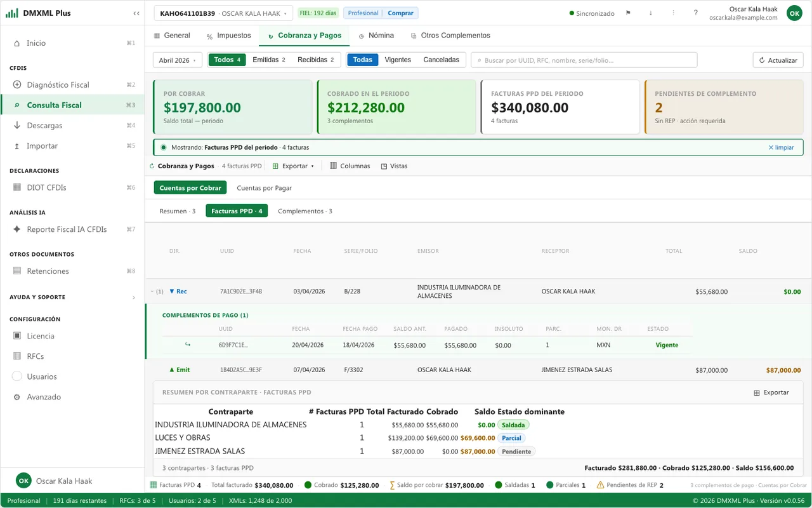This screenshot has width=812, height=508.
Task: Open Licencia settings in sidebar
Action: tap(72, 336)
